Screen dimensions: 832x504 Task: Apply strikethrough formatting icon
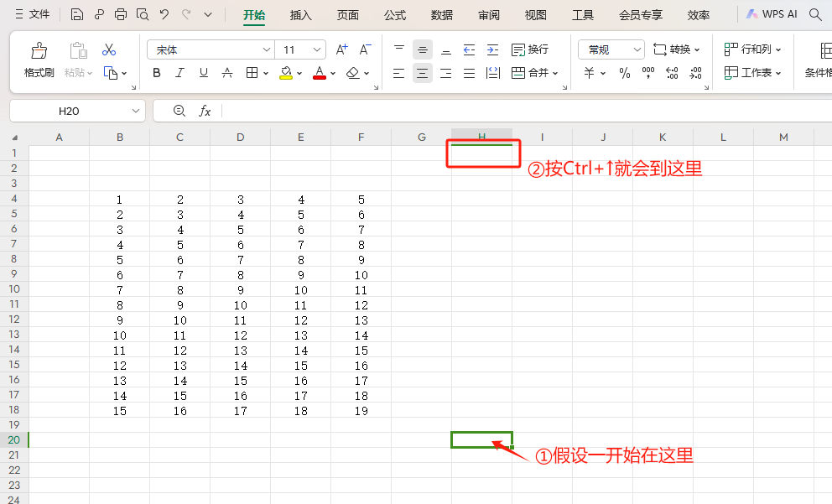pos(227,73)
